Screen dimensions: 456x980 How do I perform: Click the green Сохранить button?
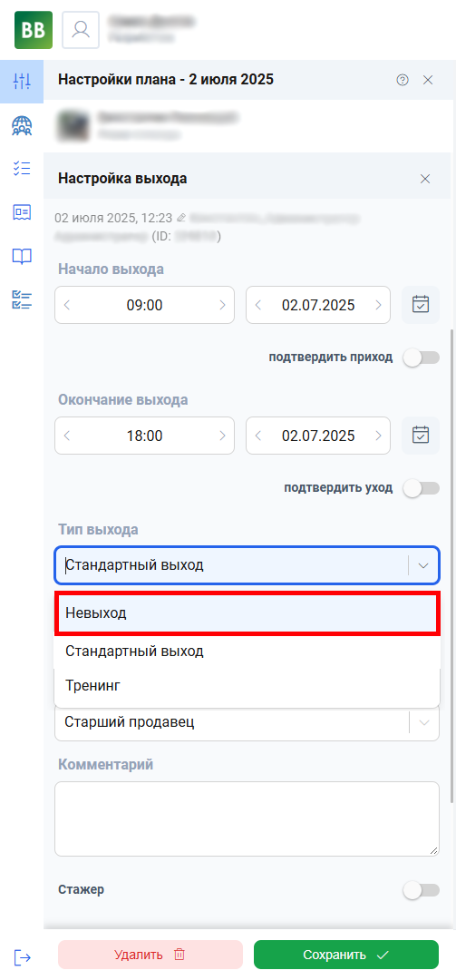point(346,955)
